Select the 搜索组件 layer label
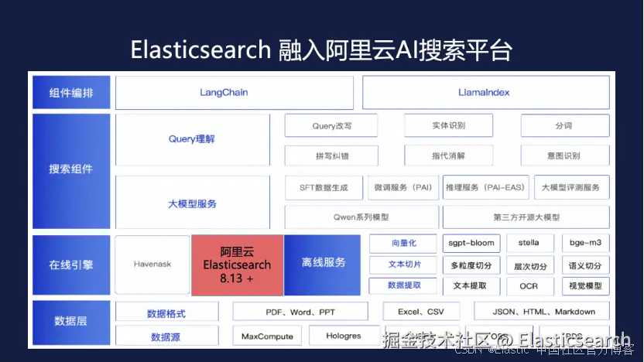This screenshot has width=644, height=362. pos(71,171)
